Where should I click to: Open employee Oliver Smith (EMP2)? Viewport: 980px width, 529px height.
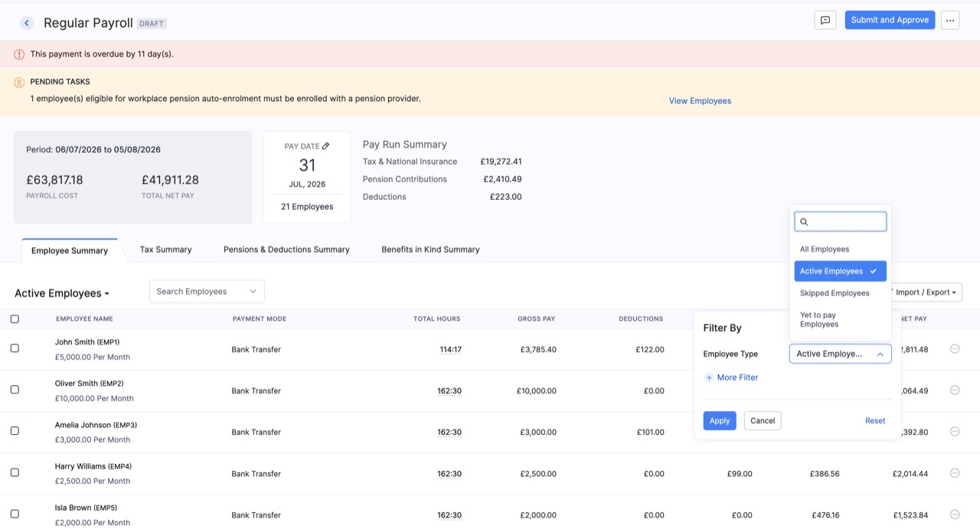point(89,383)
